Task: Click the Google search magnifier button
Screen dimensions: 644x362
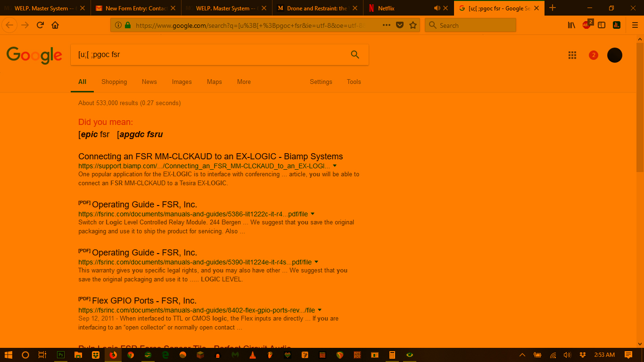Action: [x=355, y=55]
